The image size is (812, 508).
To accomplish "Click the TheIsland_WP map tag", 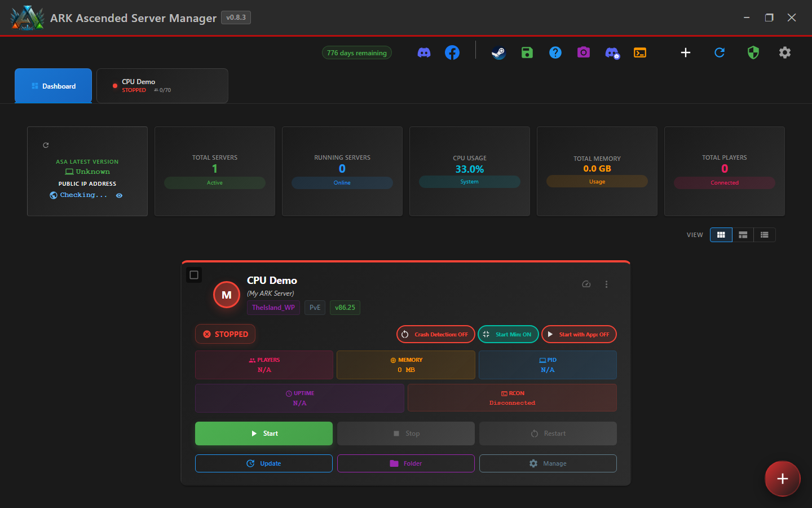I will pyautogui.click(x=273, y=308).
